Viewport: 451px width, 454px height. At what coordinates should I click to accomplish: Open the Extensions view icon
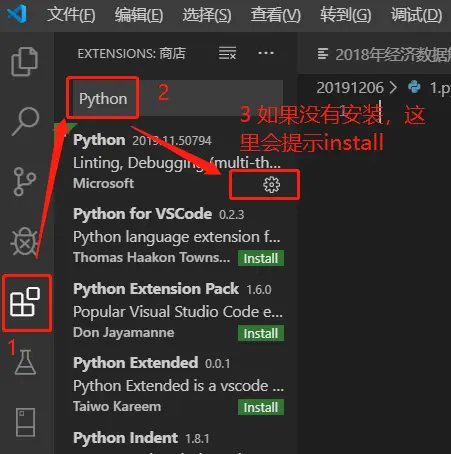tap(25, 302)
